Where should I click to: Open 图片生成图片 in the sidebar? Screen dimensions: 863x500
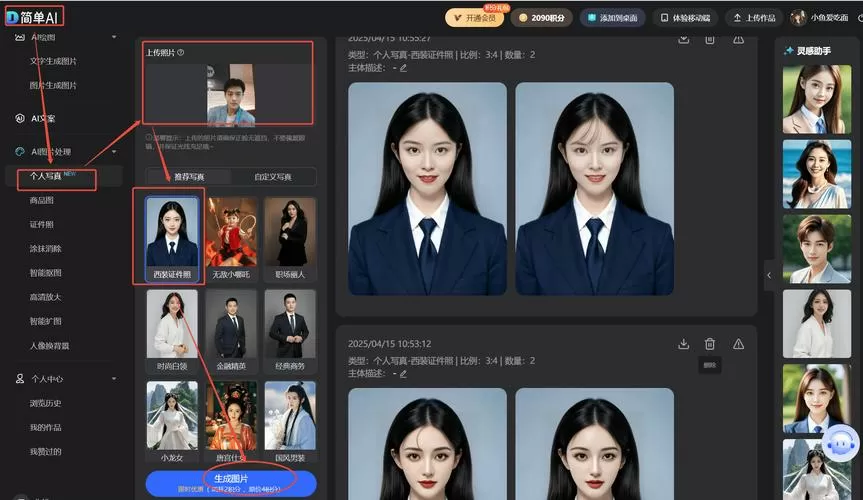pos(53,85)
